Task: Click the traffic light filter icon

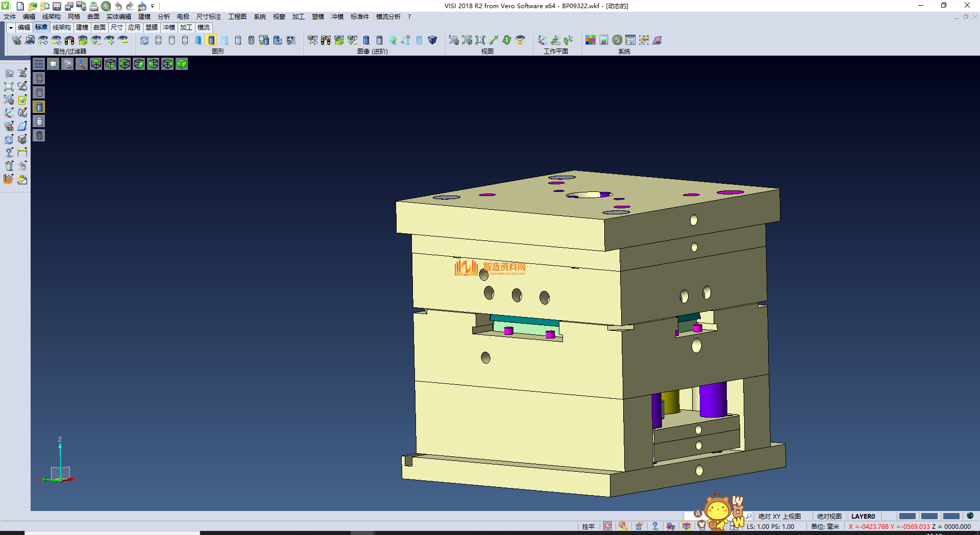Action: [69, 40]
